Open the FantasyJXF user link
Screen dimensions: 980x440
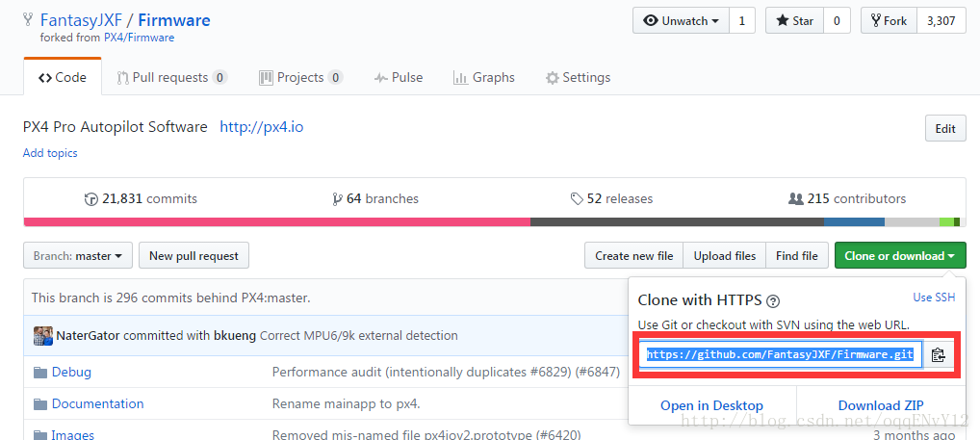click(x=81, y=20)
